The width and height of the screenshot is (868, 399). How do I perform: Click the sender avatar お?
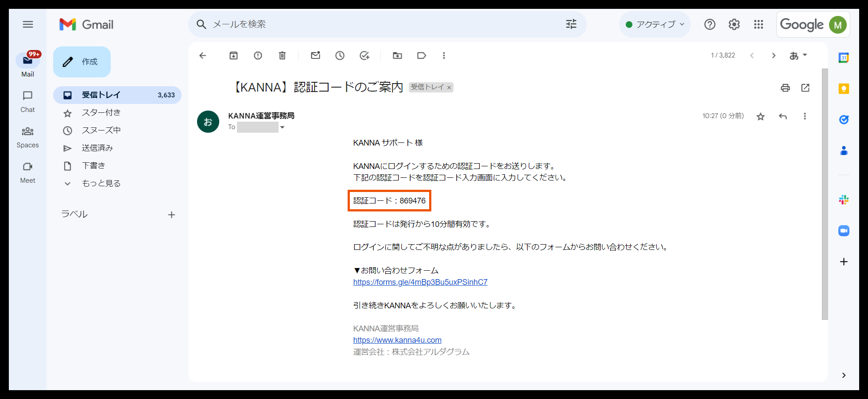208,122
